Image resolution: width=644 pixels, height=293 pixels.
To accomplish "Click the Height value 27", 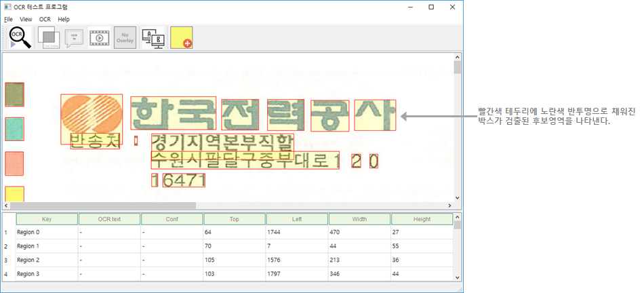I will [422, 232].
